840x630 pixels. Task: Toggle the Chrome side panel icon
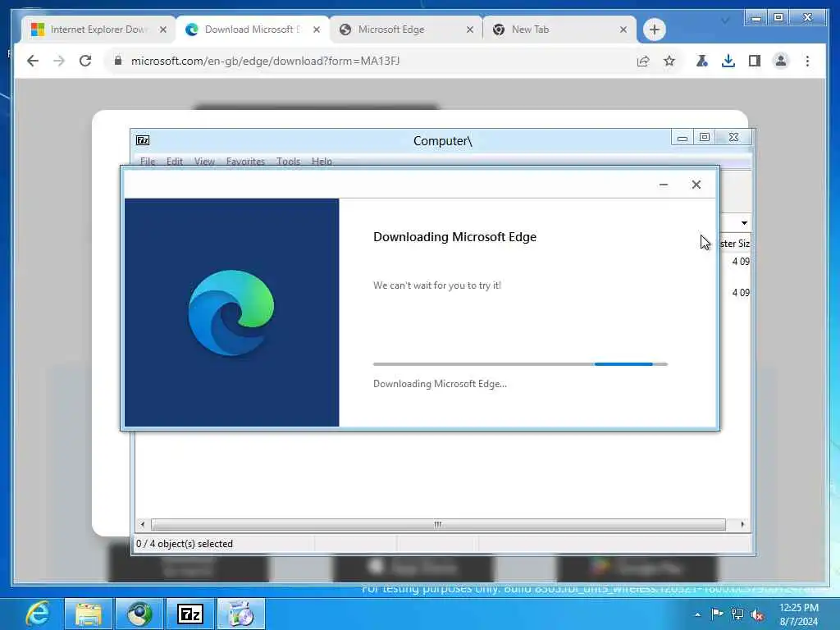point(755,61)
